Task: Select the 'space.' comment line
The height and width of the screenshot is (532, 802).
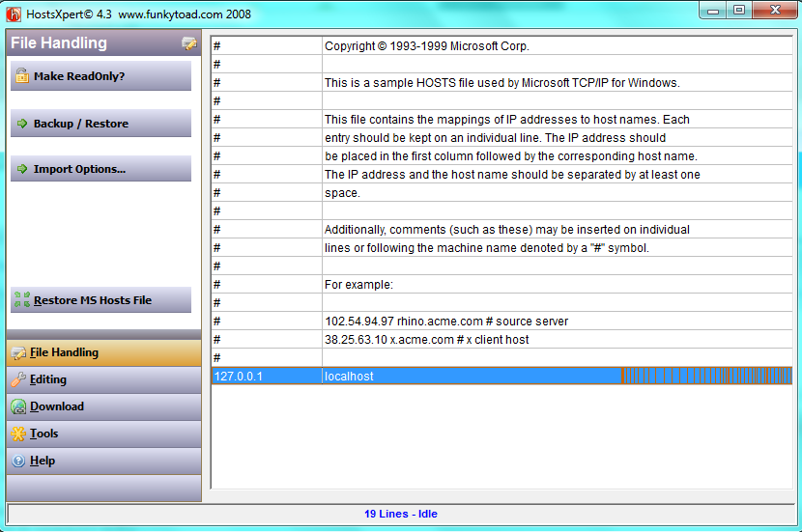Action: coord(557,193)
